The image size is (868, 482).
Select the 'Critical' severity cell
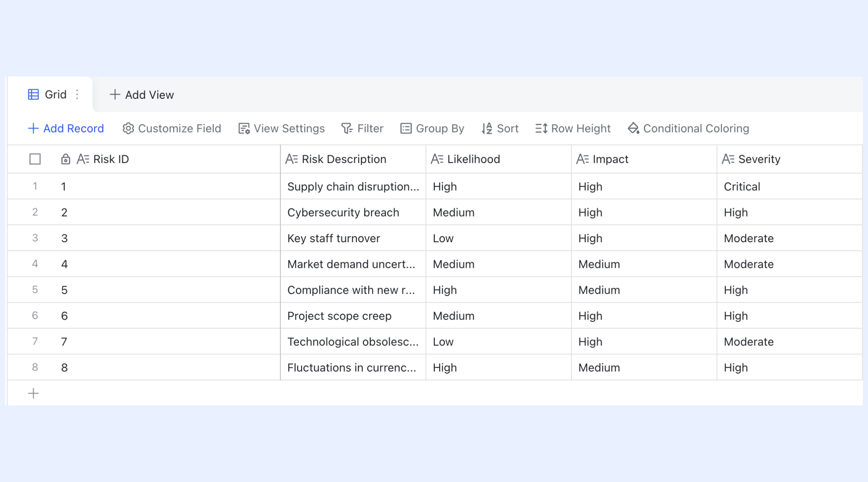(790, 186)
